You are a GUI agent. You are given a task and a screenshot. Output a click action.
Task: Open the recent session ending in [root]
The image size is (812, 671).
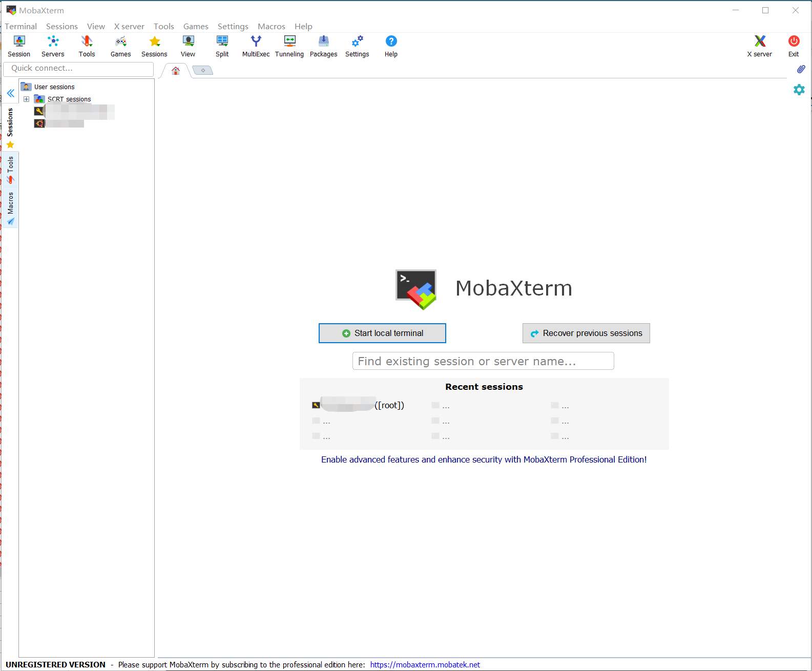(x=358, y=405)
